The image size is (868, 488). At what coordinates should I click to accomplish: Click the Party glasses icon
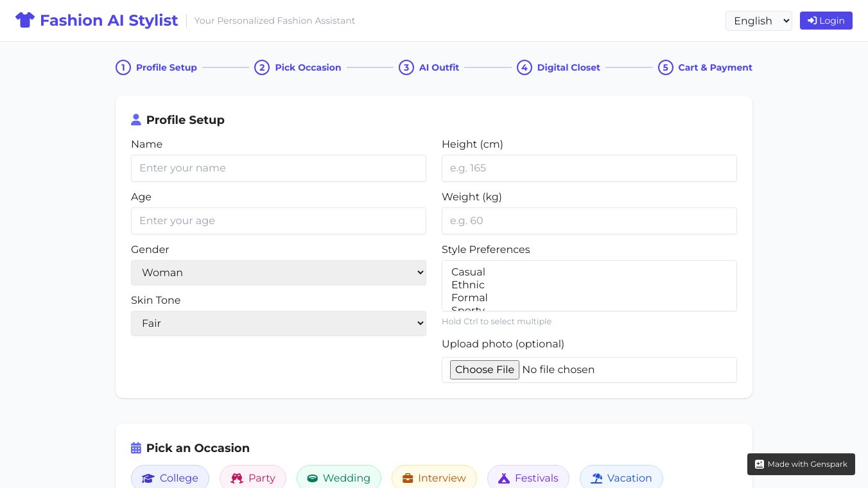[237, 478]
